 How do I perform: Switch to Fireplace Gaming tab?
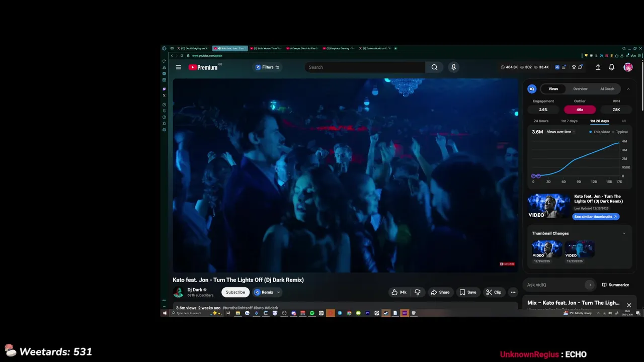click(339, 48)
